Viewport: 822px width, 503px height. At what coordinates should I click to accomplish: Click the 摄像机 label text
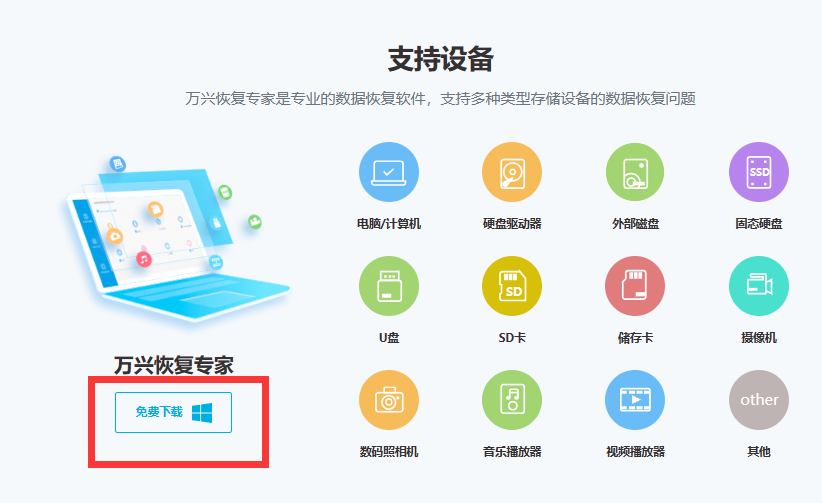759,338
